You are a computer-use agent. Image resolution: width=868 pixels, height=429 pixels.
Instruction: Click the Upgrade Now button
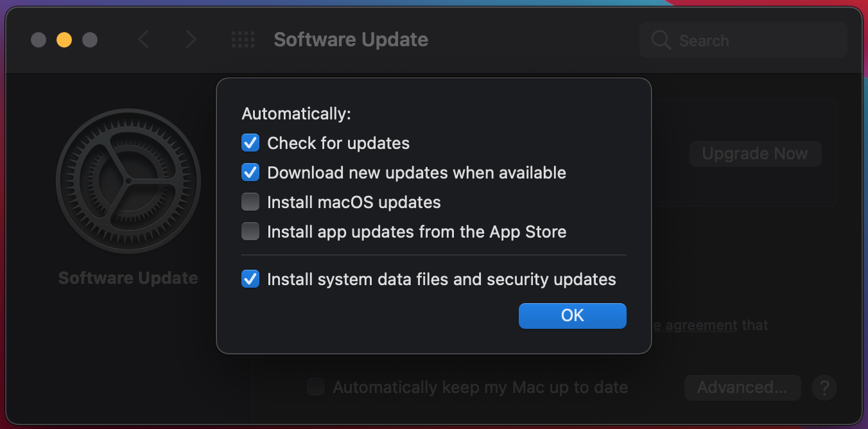pos(755,154)
